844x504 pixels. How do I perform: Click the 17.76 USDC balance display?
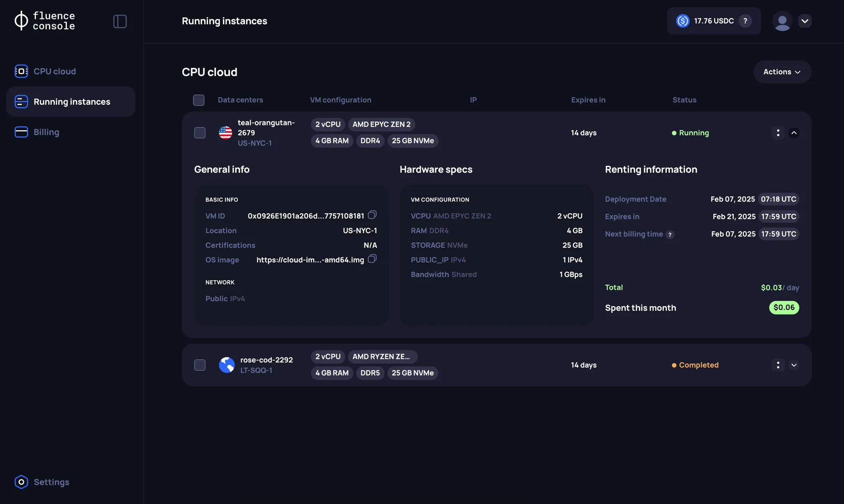coord(714,21)
